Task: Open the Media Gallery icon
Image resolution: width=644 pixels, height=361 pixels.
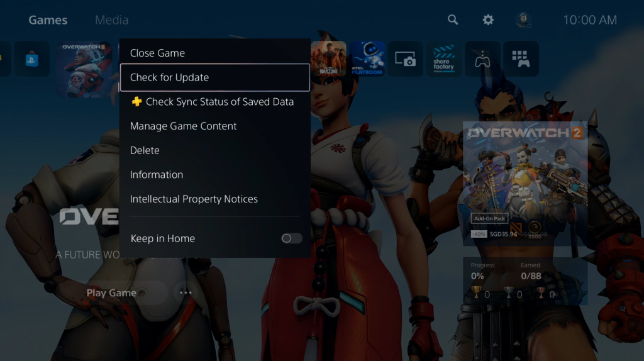Action: click(406, 58)
